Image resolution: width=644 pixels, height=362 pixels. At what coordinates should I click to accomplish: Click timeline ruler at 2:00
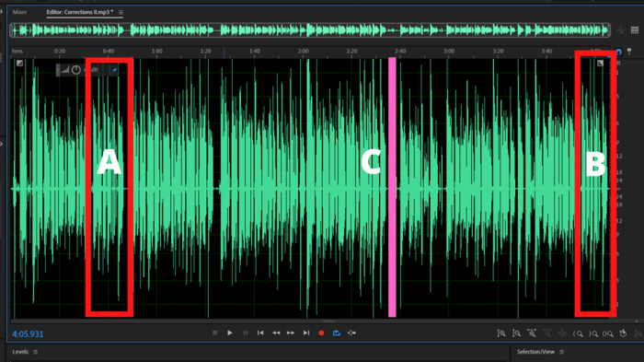pos(303,51)
